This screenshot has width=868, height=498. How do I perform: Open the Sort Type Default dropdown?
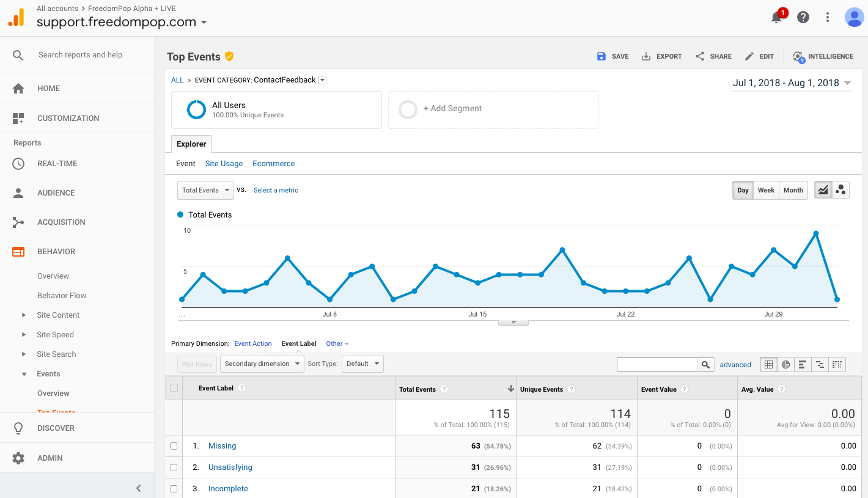click(x=362, y=364)
